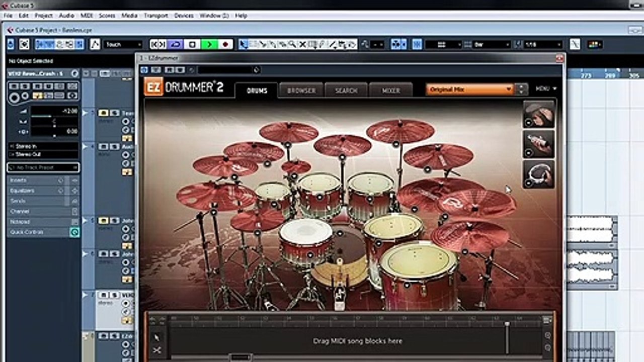The height and width of the screenshot is (362, 644).
Task: Click the second icon in Cubase toolbar
Action: point(24,44)
